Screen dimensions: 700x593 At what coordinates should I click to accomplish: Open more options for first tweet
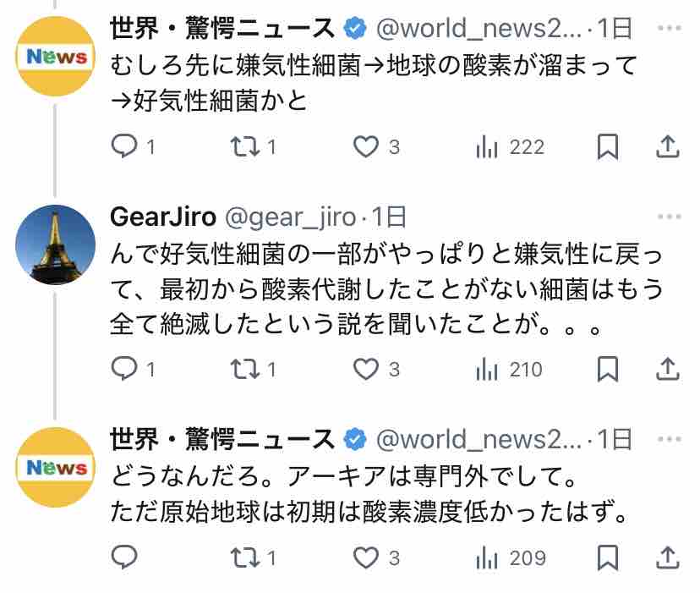click(670, 28)
